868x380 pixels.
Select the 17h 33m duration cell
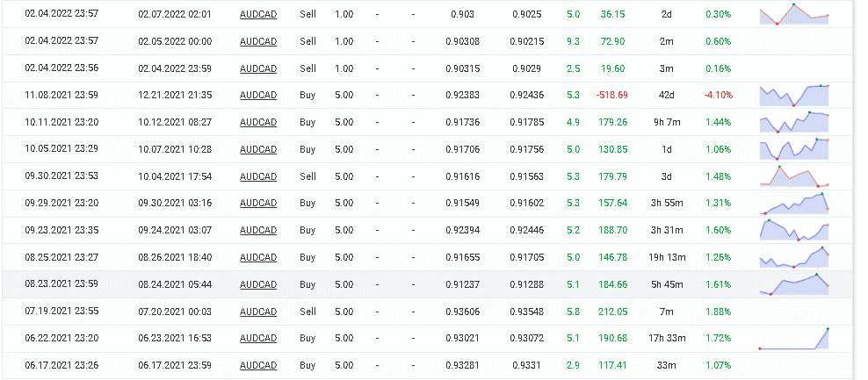[x=667, y=338]
